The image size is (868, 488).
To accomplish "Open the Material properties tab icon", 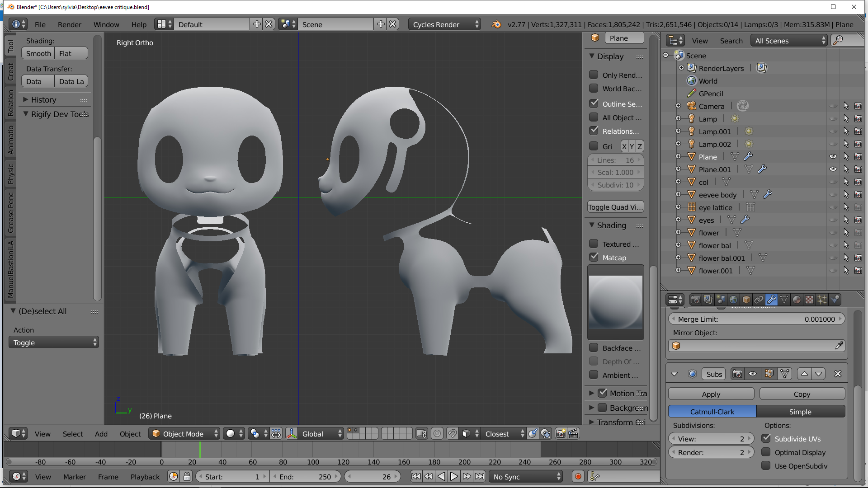I will (x=797, y=300).
